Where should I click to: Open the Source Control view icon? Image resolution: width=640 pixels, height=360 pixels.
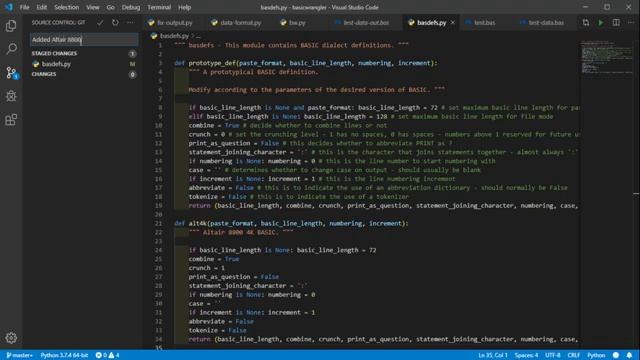[11, 73]
